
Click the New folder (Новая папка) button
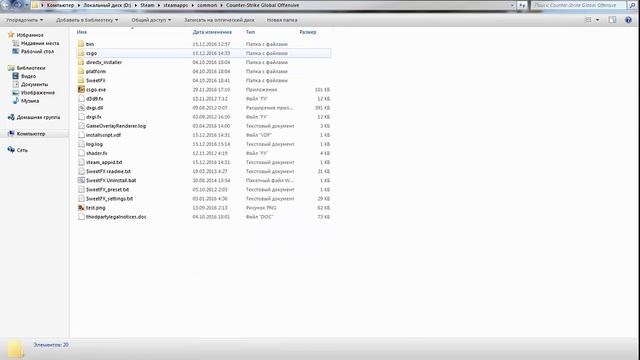[x=282, y=20]
